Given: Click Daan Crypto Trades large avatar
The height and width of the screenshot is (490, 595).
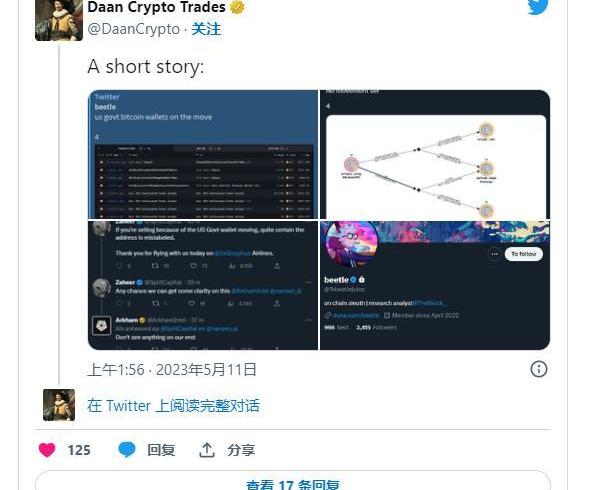Looking at the screenshot, I should (x=59, y=20).
